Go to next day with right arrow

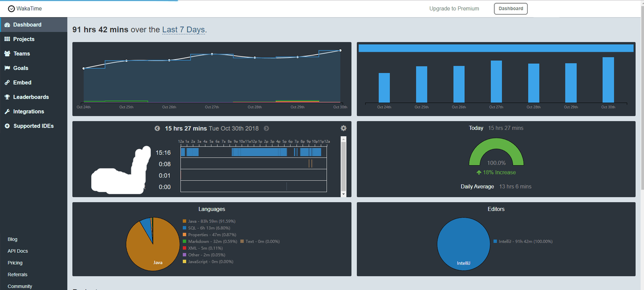266,128
